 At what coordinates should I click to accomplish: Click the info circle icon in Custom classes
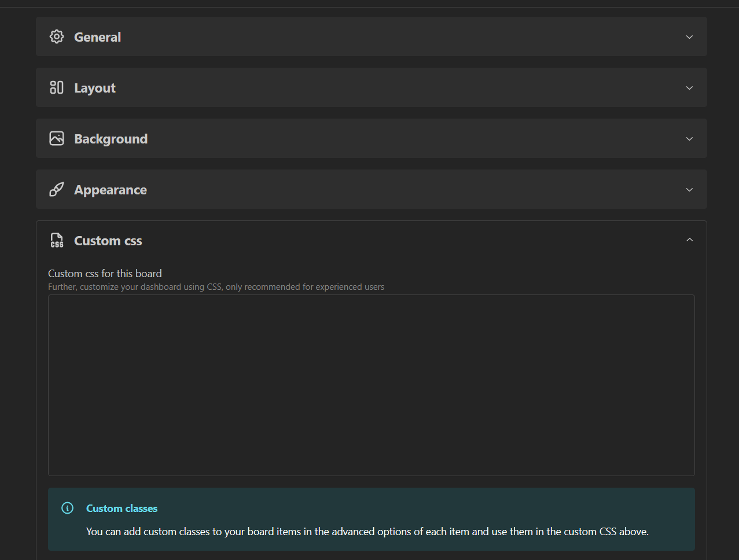point(68,508)
